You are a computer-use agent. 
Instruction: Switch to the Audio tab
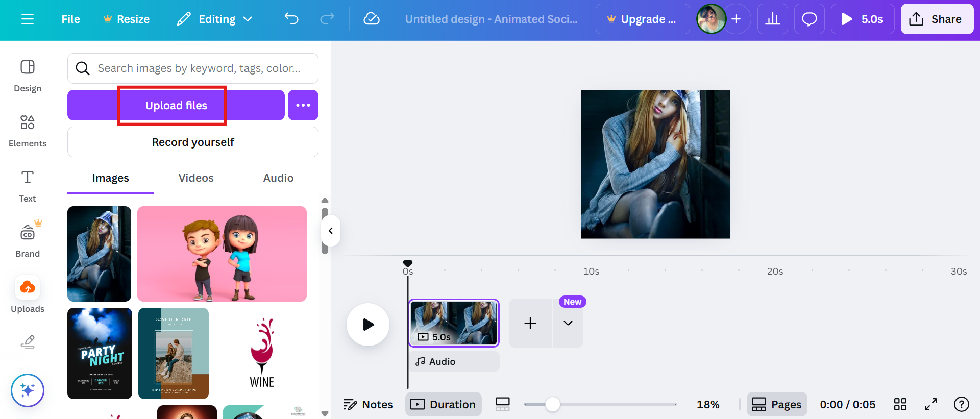pos(278,178)
